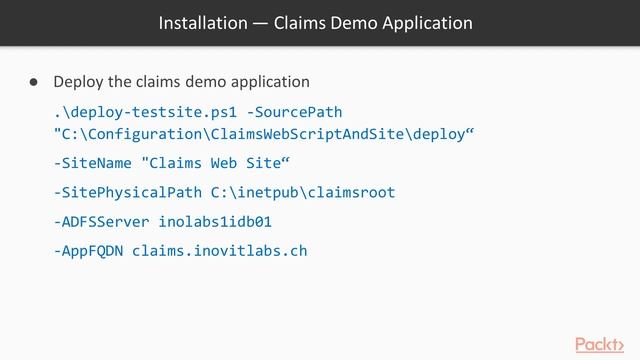Click the line "-ADFSServer inolabs1idb01"

162,222
